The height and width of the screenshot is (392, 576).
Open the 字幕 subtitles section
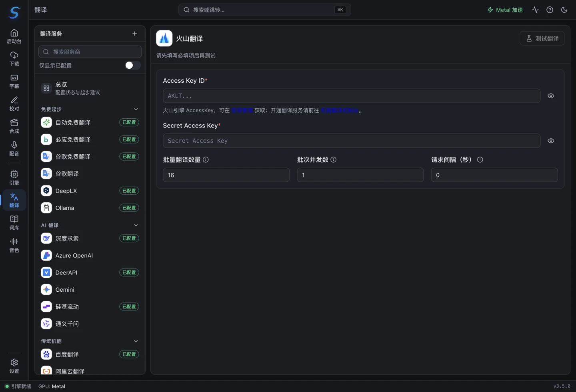(x=14, y=81)
